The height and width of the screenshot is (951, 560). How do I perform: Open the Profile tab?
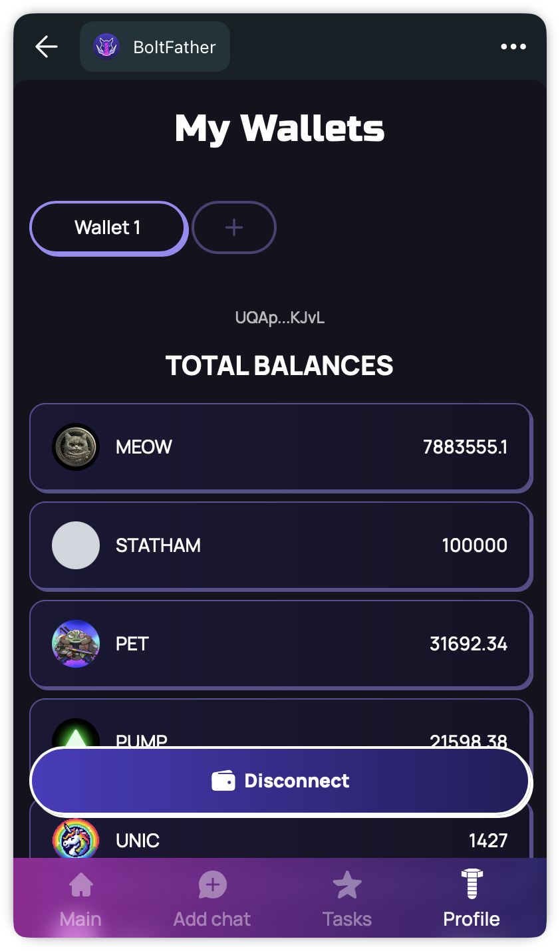pyautogui.click(x=472, y=899)
